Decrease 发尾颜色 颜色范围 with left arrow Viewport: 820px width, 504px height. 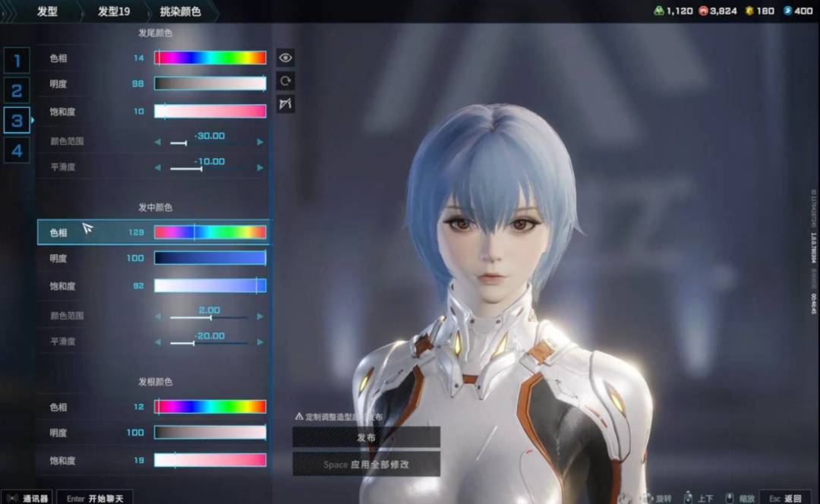(x=158, y=142)
